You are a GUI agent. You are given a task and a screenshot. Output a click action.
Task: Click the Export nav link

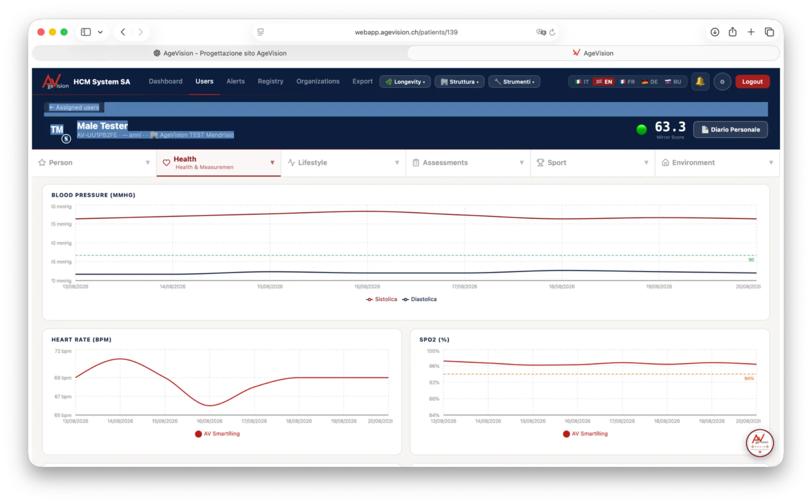(x=362, y=81)
